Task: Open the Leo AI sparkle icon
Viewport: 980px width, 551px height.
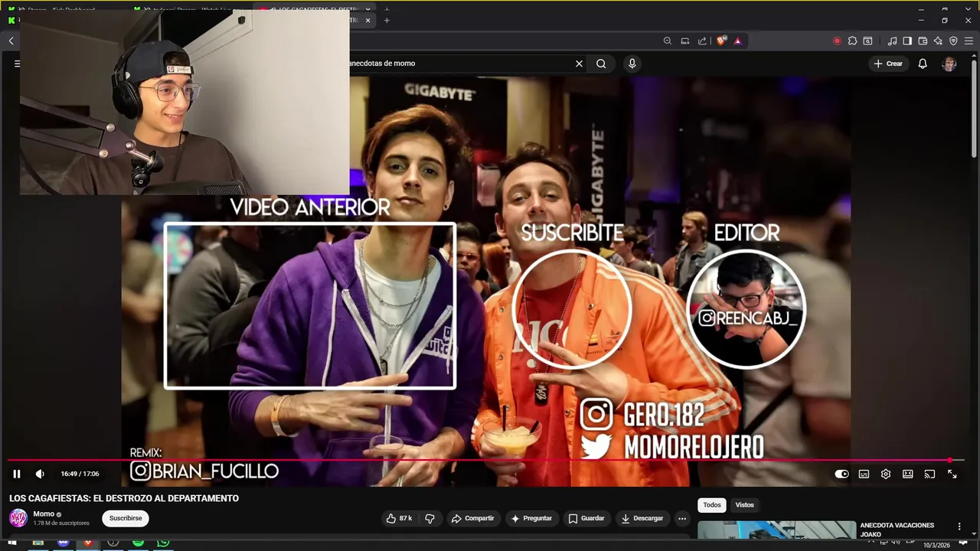Action: pos(938,41)
